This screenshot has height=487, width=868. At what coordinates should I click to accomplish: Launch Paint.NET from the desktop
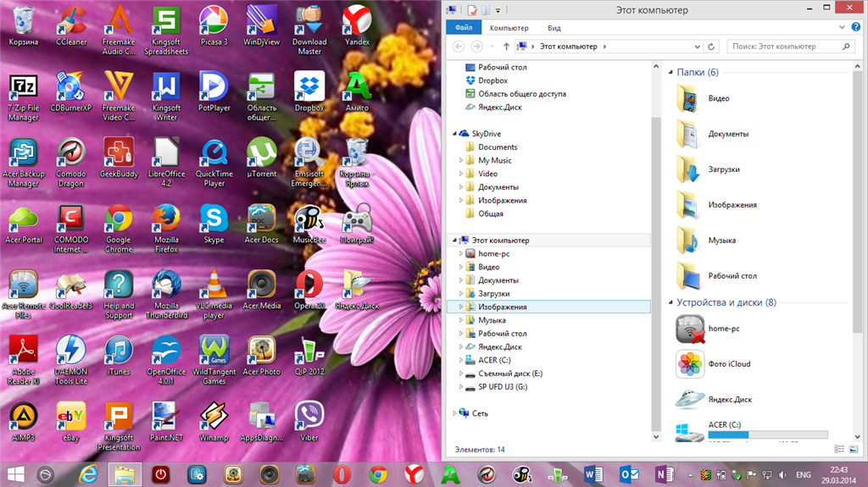[166, 421]
